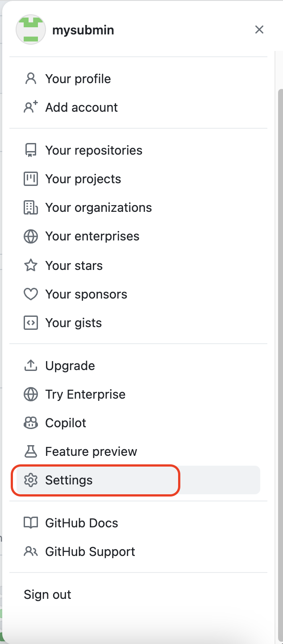Close the user menu panel
Image resolution: width=283 pixels, height=644 pixels.
coord(259,30)
